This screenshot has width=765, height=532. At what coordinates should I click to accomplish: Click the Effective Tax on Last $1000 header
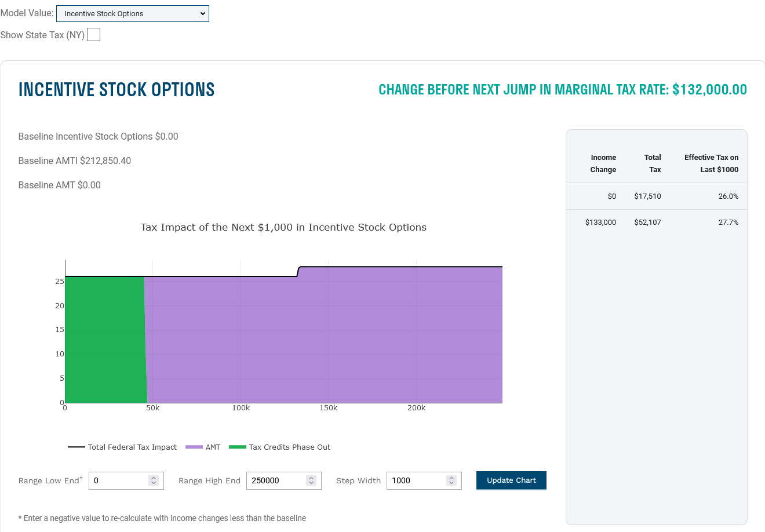coord(711,163)
